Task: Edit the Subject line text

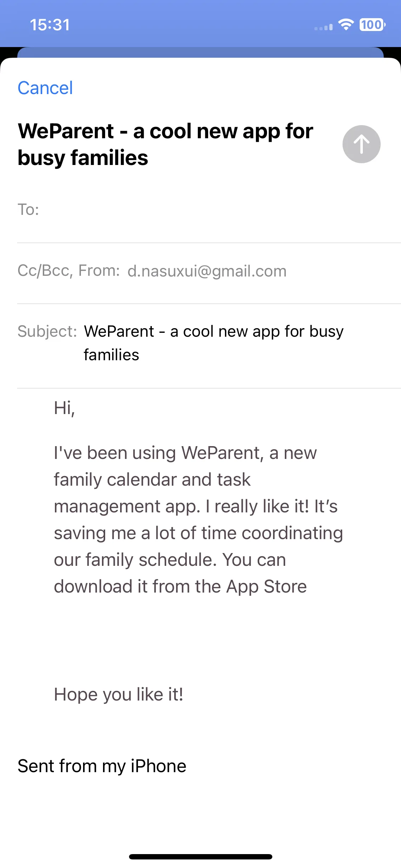Action: [x=214, y=343]
